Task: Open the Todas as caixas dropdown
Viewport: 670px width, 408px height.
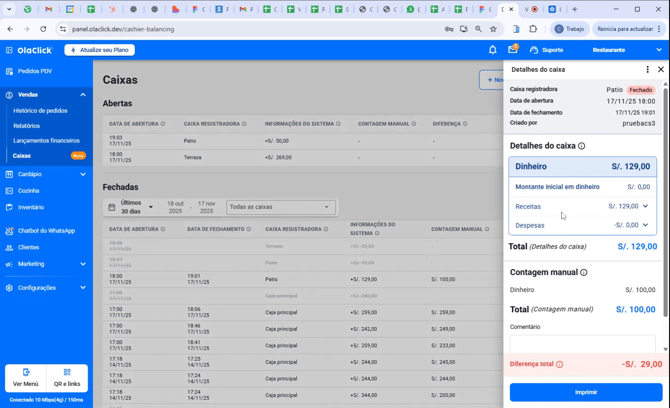Action: tap(281, 207)
